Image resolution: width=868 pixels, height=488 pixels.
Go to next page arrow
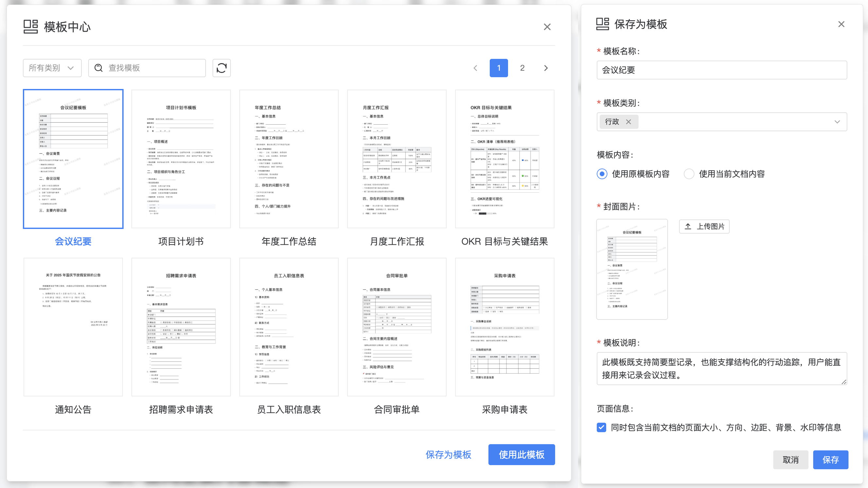click(x=546, y=68)
